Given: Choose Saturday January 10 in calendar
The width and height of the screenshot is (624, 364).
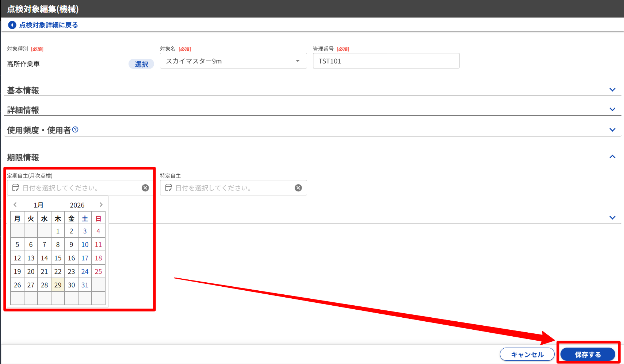Looking at the screenshot, I should (85, 244).
